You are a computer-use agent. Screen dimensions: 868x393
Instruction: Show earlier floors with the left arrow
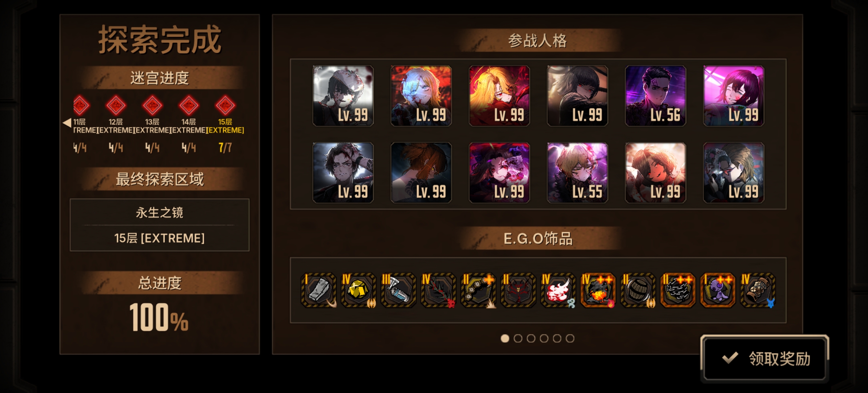(67, 123)
